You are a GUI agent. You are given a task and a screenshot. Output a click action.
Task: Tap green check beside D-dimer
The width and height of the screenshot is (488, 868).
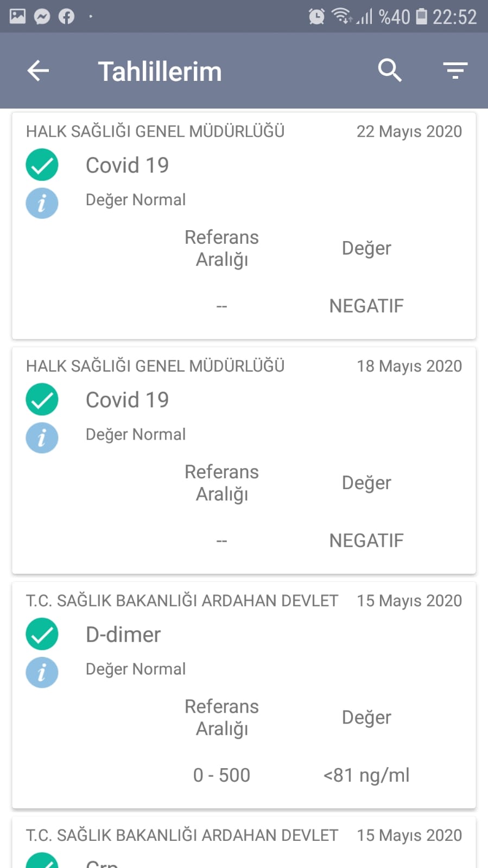pyautogui.click(x=42, y=634)
